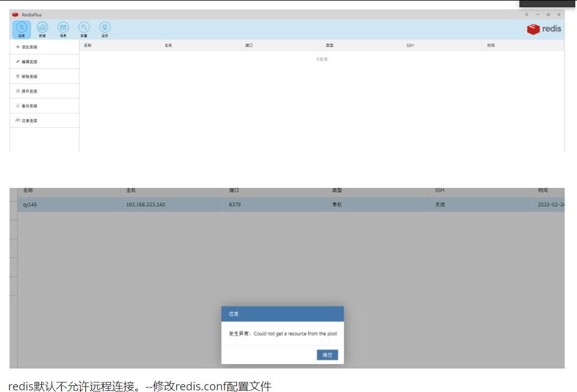The width and height of the screenshot is (577, 392).
Task: Click the 'Could not get a resource from the pool' message
Action: pyautogui.click(x=295, y=333)
